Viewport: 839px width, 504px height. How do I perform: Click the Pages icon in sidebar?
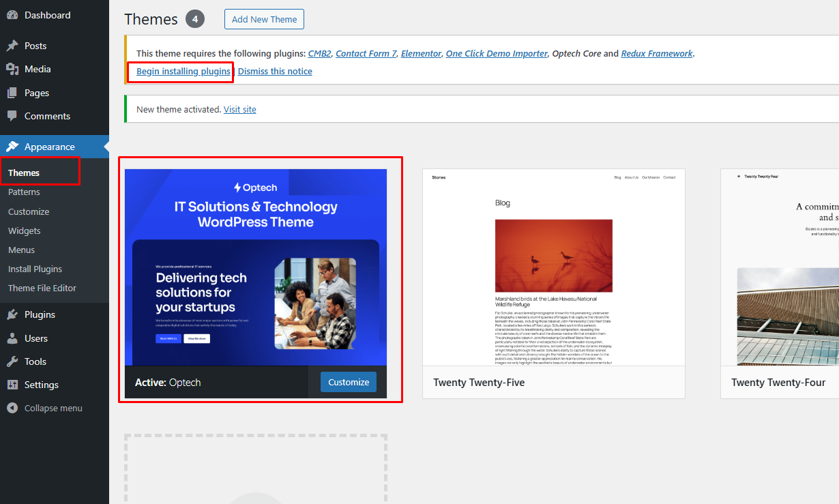pos(12,93)
